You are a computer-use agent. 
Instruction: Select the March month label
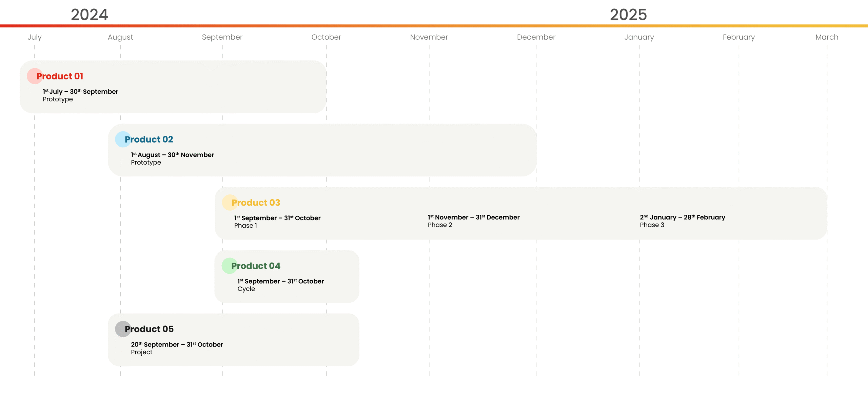point(827,37)
